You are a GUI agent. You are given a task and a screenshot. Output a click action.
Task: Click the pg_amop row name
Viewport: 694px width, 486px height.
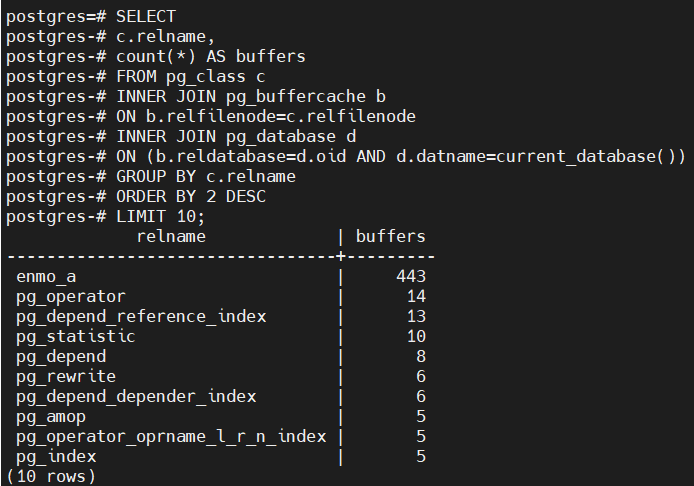[x=51, y=416]
